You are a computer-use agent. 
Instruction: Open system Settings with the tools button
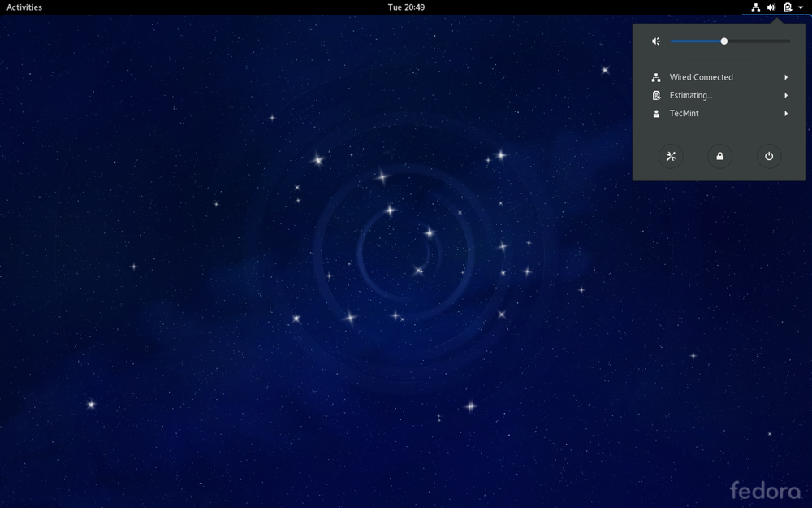tap(671, 156)
